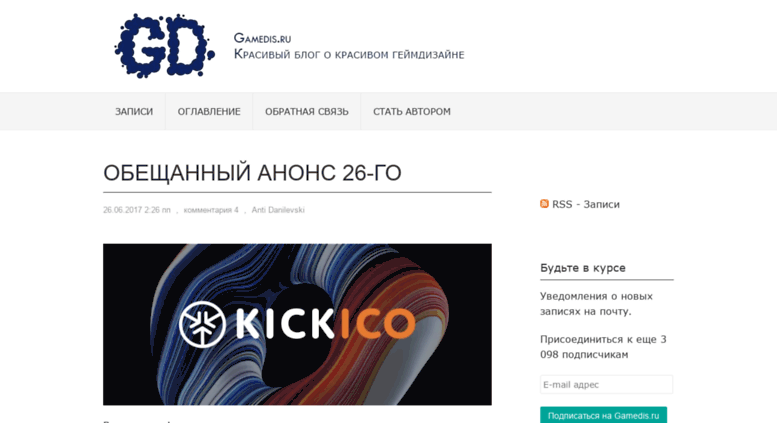Open the post title ОБЕЩАННЫЙ АНОНС 26-ГО
This screenshot has height=423, width=777.
(252, 173)
